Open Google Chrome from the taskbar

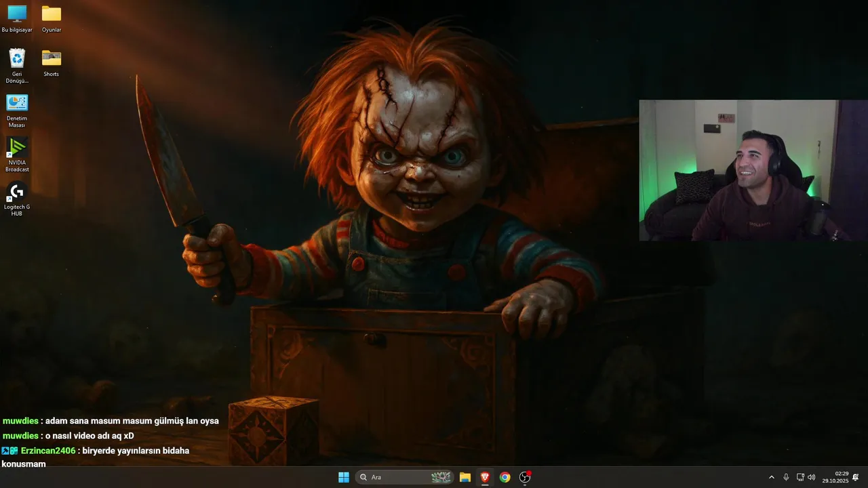point(505,477)
